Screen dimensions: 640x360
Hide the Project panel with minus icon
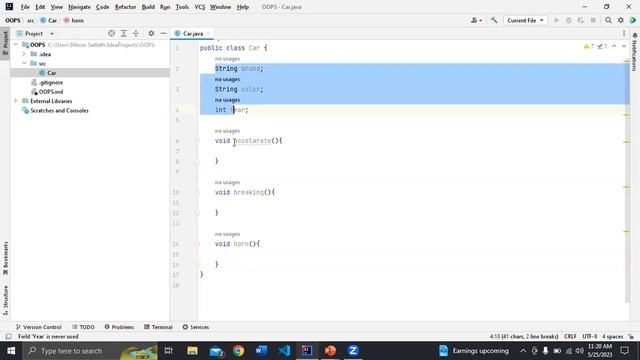tap(163, 33)
